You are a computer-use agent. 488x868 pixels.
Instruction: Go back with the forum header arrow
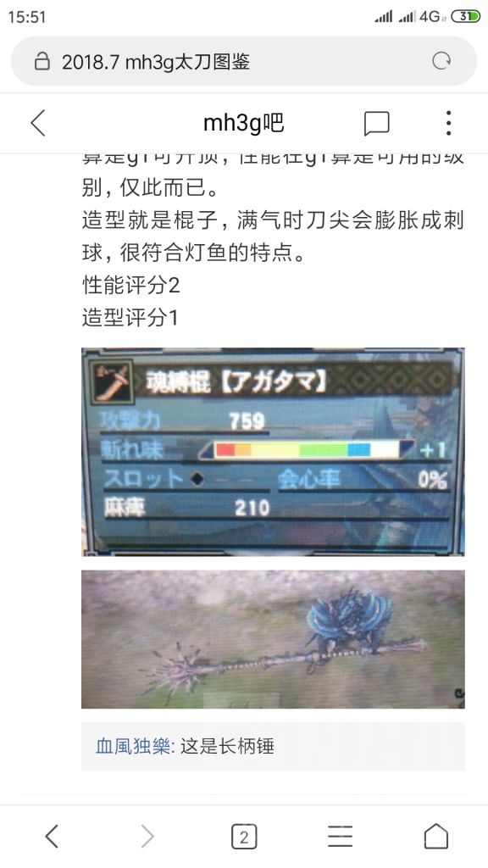tap(38, 123)
